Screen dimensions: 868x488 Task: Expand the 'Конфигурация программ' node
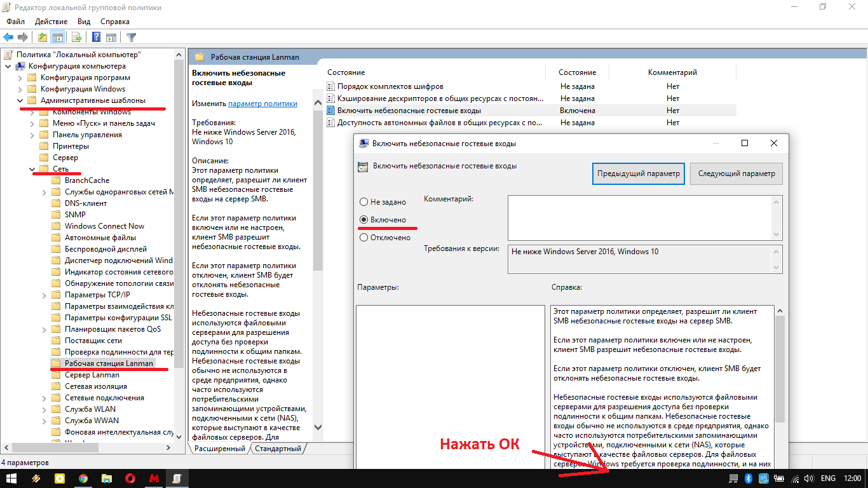[x=19, y=78]
